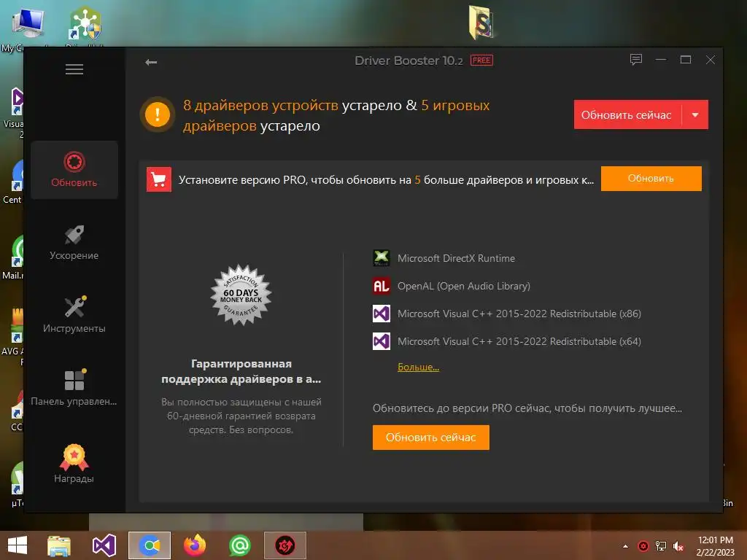Open the Больше... link
The width and height of the screenshot is (747, 560).
(x=418, y=367)
